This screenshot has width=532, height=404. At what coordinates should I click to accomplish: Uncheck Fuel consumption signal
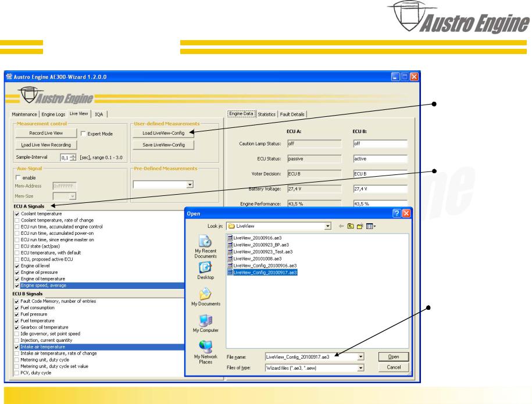click(x=17, y=308)
